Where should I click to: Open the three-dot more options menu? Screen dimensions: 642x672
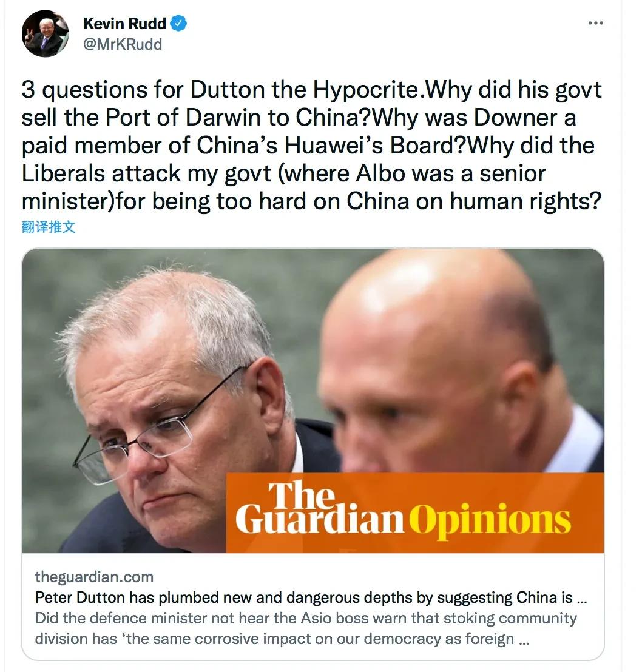[596, 23]
